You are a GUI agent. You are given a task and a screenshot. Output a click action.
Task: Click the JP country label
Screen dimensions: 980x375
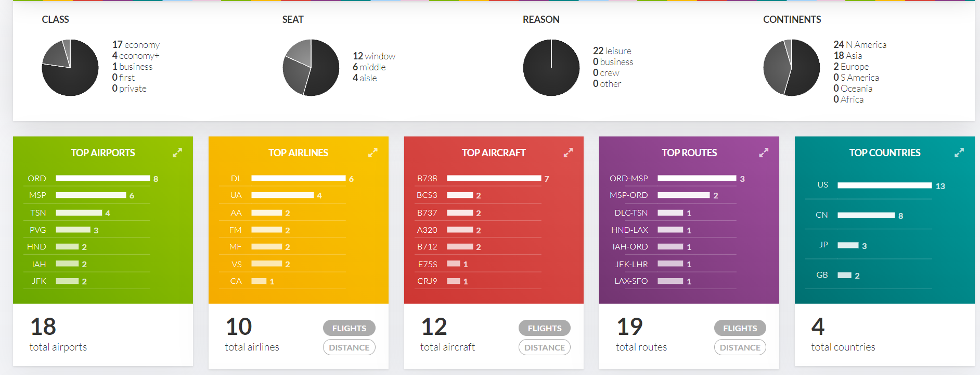(x=823, y=244)
